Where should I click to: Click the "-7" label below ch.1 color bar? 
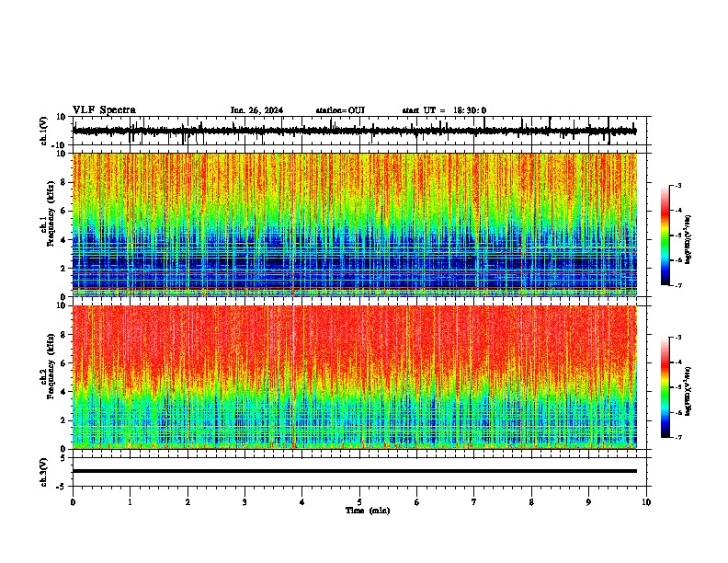point(678,285)
